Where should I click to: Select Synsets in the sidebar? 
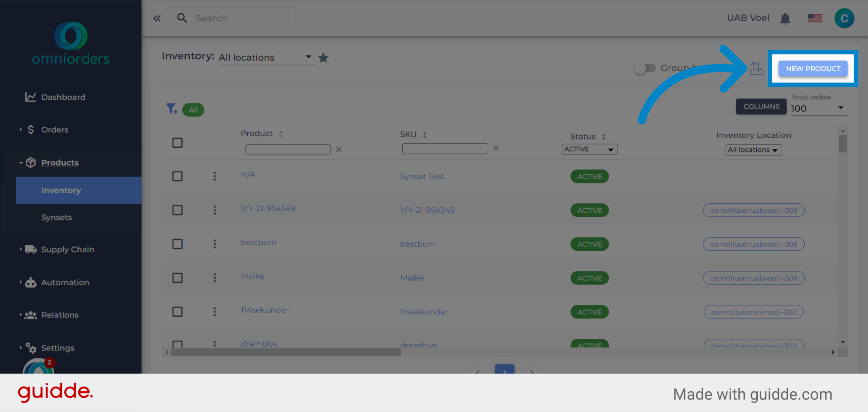click(56, 217)
